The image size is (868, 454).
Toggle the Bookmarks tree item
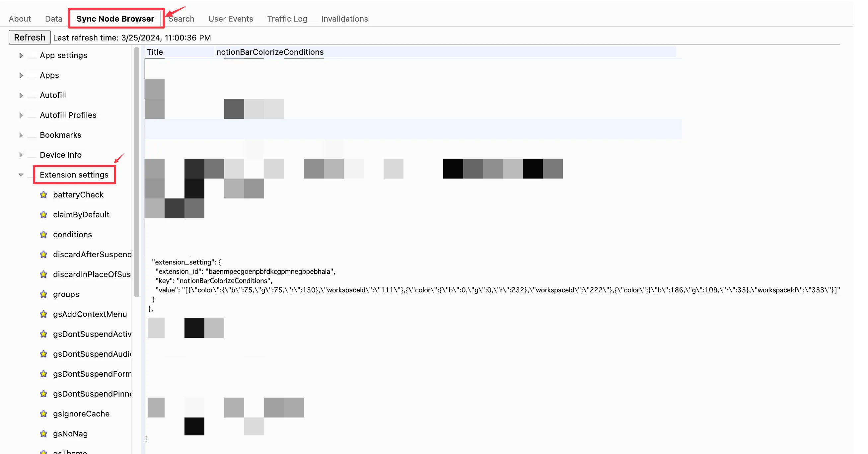(21, 134)
